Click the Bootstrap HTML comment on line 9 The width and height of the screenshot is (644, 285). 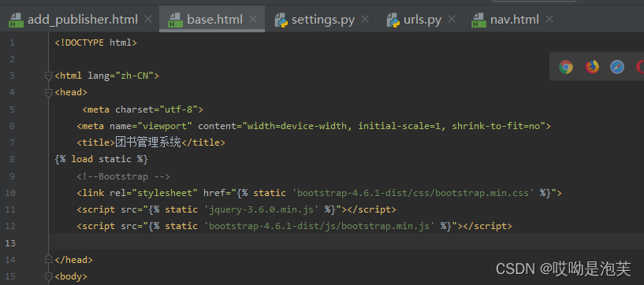coord(123,176)
